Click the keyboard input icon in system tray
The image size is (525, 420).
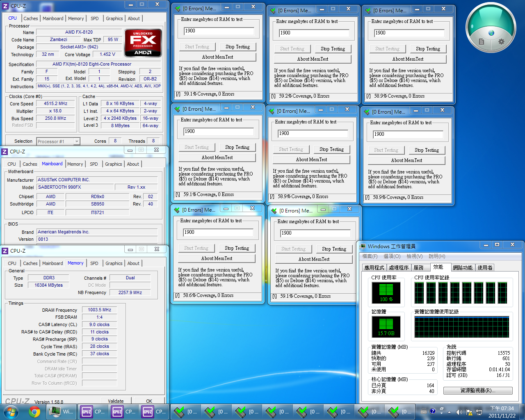pyautogui.click(x=424, y=411)
